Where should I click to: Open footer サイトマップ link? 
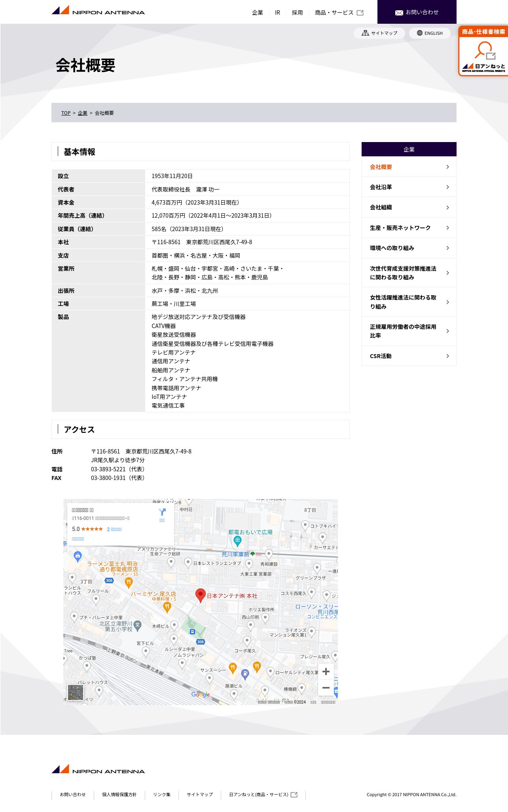pos(200,795)
